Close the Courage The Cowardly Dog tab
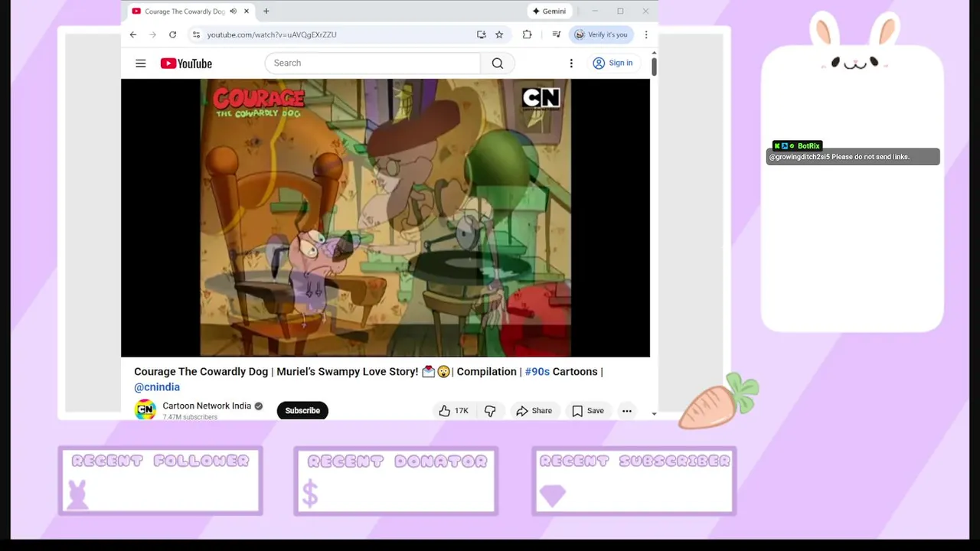Viewport: 980px width, 551px height. [x=247, y=11]
